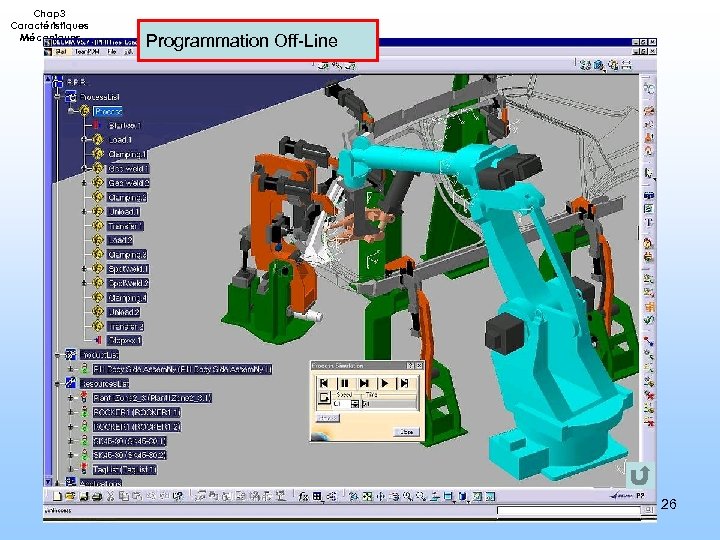Open the File menu
720x540 pixels.
pyautogui.click(x=112, y=52)
